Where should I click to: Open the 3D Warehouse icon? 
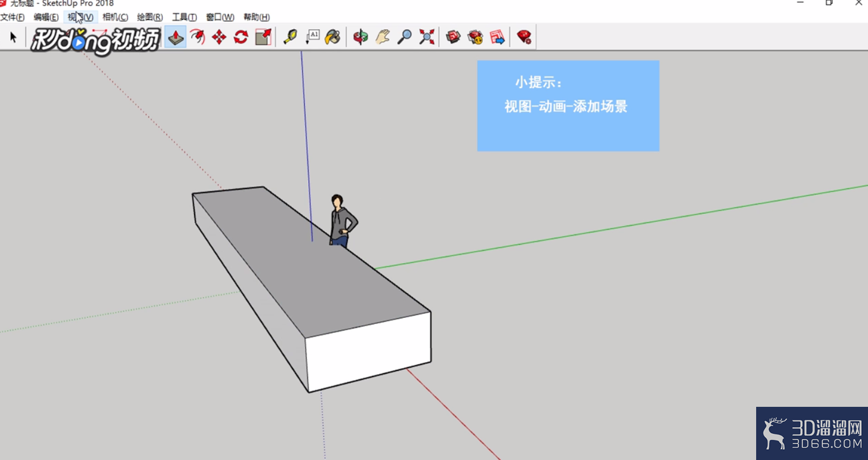tap(453, 37)
